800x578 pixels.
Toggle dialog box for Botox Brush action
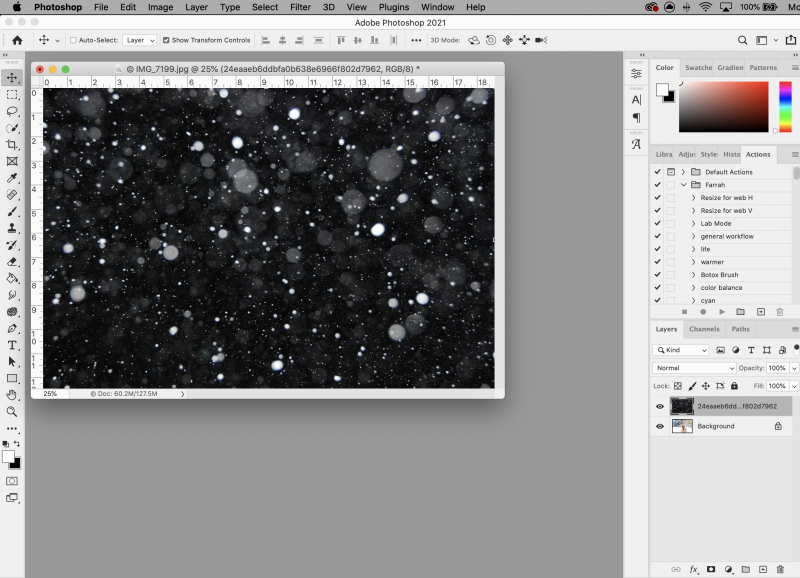[x=670, y=275]
